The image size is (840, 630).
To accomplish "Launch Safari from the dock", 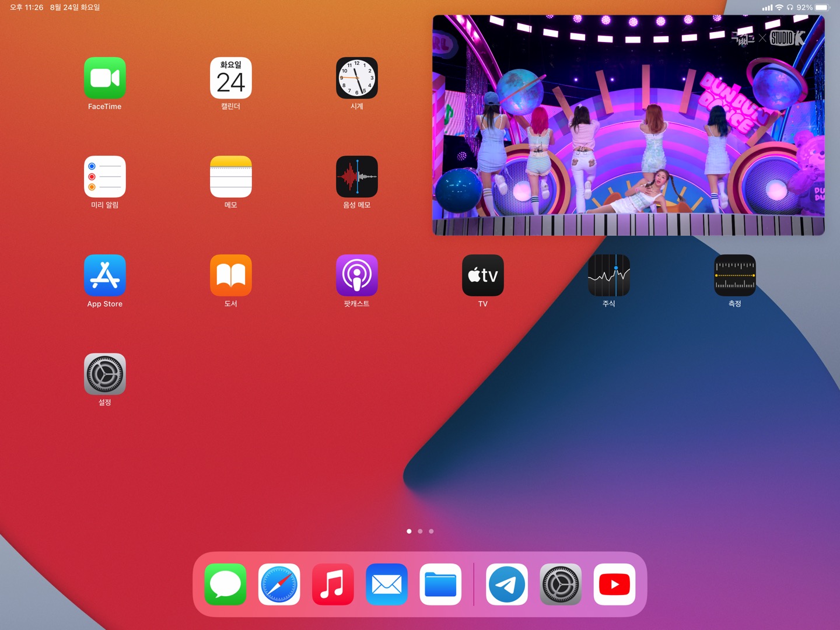I will click(279, 584).
